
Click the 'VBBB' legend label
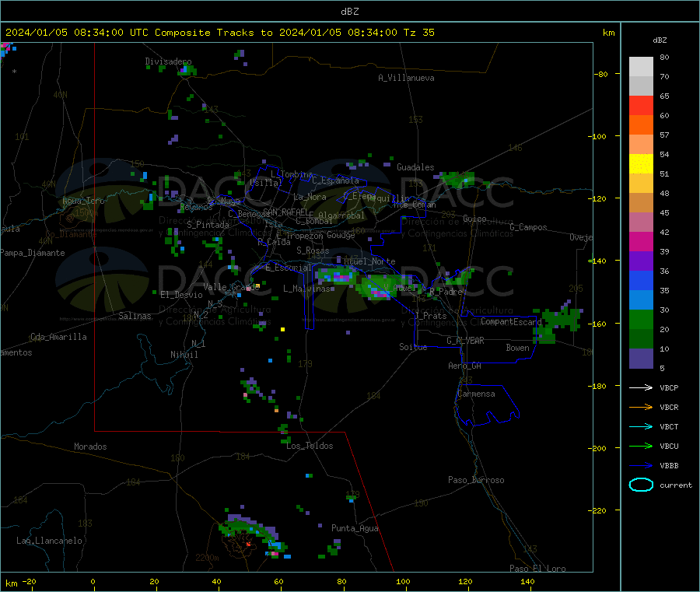tap(669, 466)
